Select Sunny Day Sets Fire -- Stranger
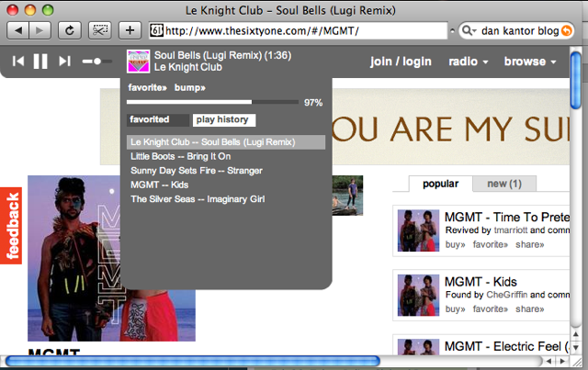 click(x=226, y=171)
